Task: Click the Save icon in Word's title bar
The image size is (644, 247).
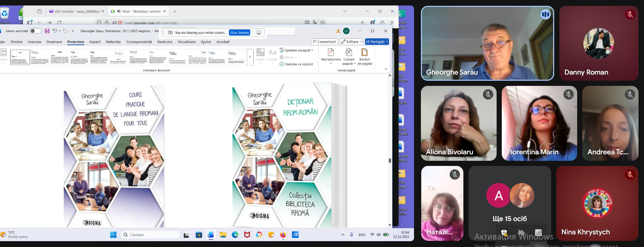Action: (47, 31)
